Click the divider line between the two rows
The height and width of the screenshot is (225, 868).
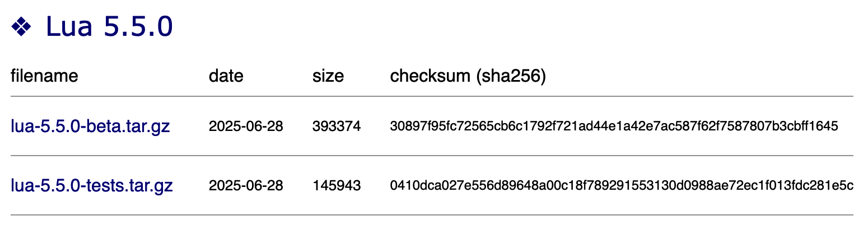click(432, 156)
